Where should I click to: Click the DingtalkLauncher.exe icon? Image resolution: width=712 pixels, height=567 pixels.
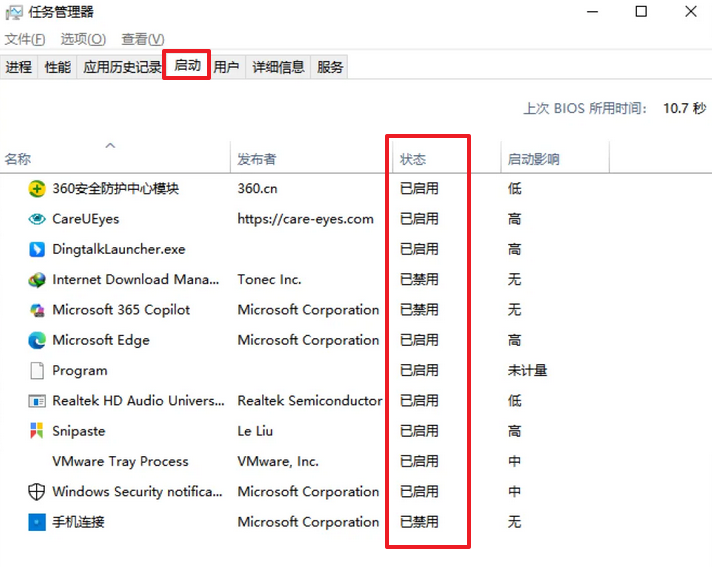pos(37,249)
